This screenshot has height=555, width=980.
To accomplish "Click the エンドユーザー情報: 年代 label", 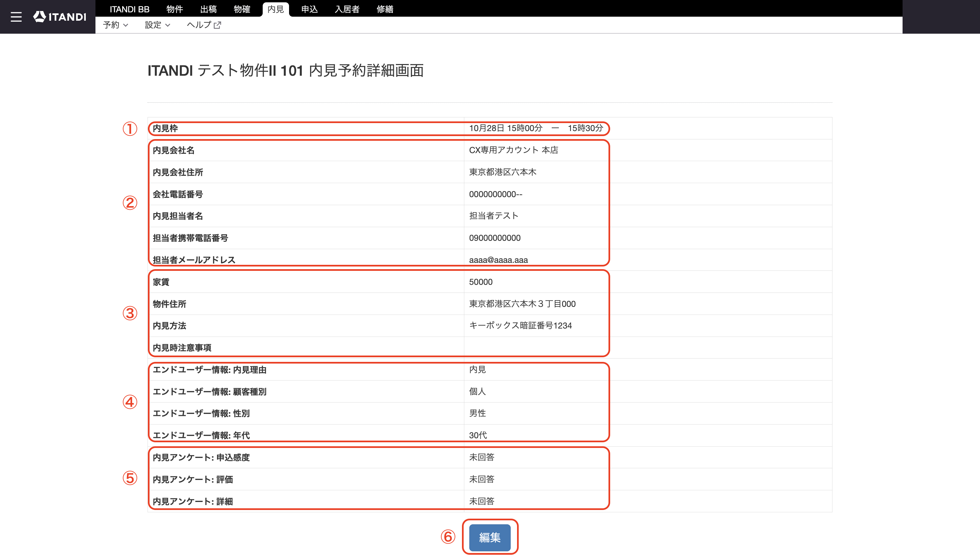I will pos(201,436).
